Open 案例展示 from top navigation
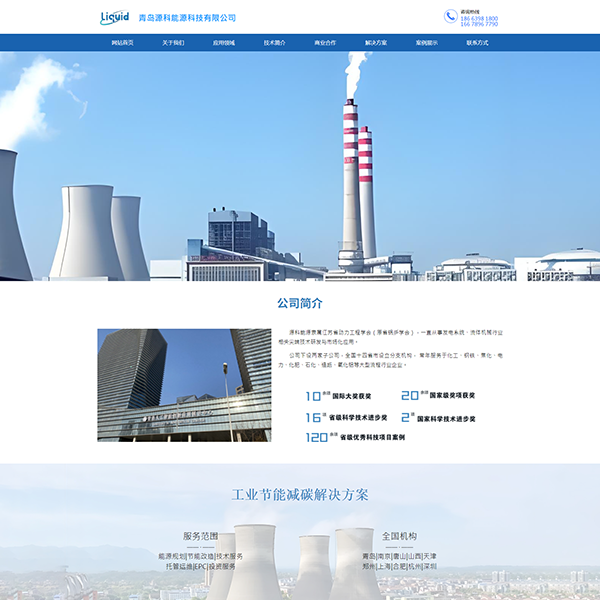The width and height of the screenshot is (600, 600). click(x=427, y=43)
